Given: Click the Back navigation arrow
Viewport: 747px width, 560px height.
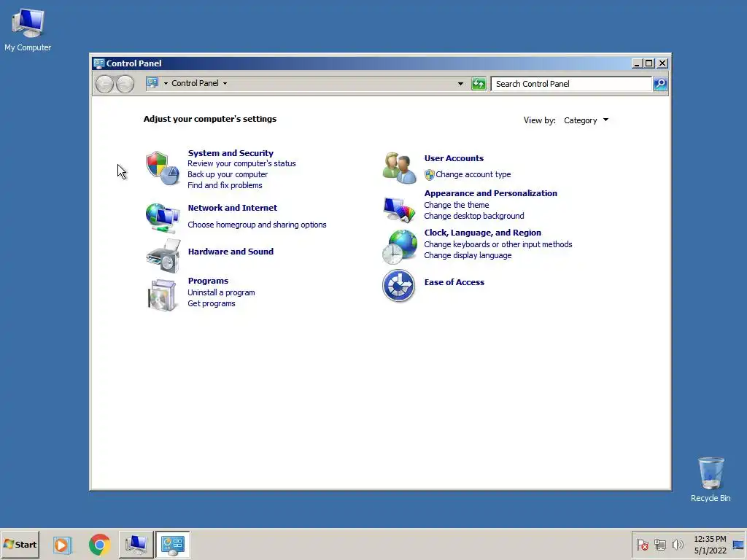Looking at the screenshot, I should (104, 85).
